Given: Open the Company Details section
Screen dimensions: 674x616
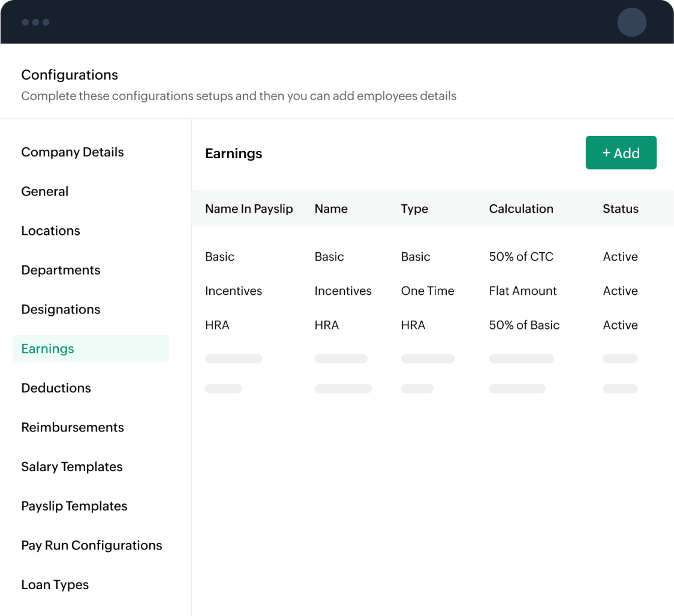Looking at the screenshot, I should coord(72,152).
